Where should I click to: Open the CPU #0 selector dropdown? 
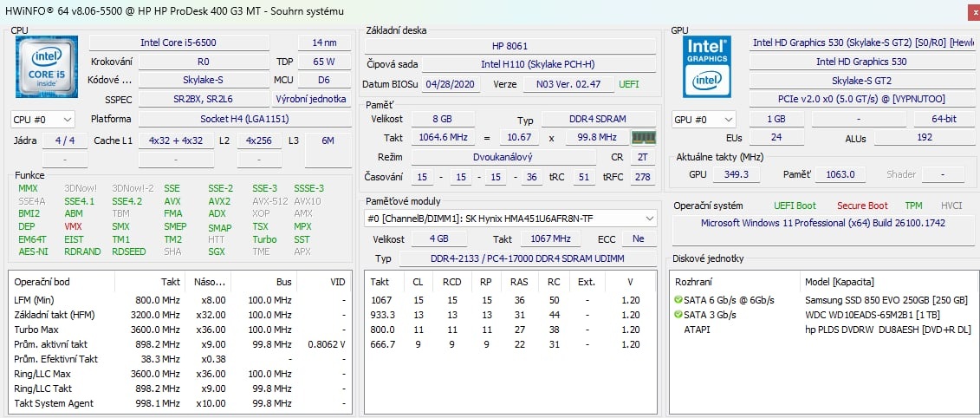click(42, 119)
